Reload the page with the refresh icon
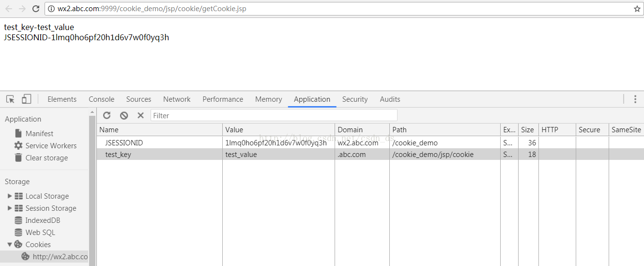This screenshot has height=266, width=644. pyautogui.click(x=36, y=9)
